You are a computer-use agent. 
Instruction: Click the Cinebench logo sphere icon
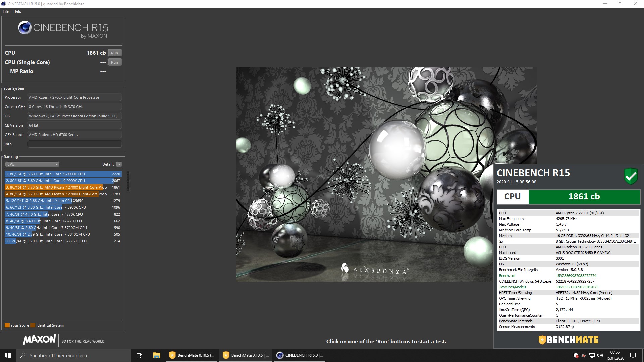pos(25,28)
